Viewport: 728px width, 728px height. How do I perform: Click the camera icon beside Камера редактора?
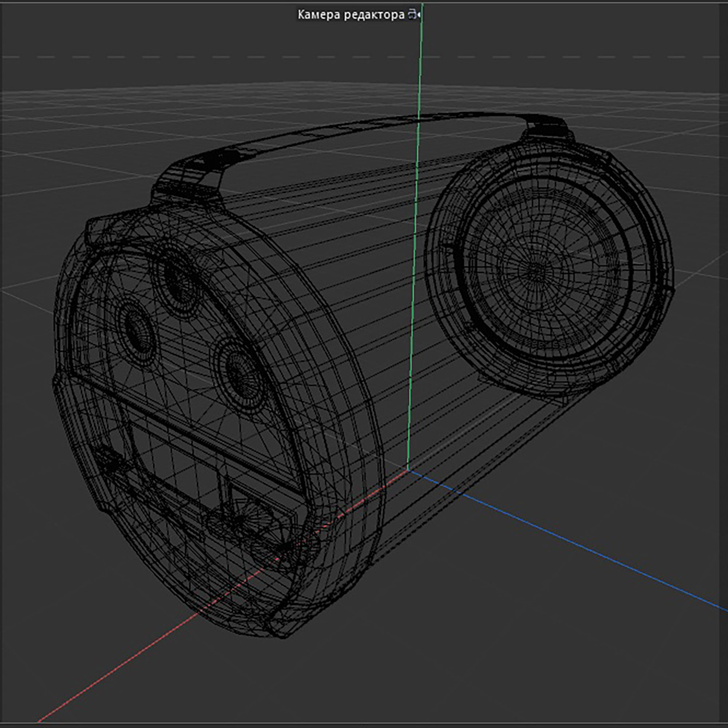(x=414, y=15)
